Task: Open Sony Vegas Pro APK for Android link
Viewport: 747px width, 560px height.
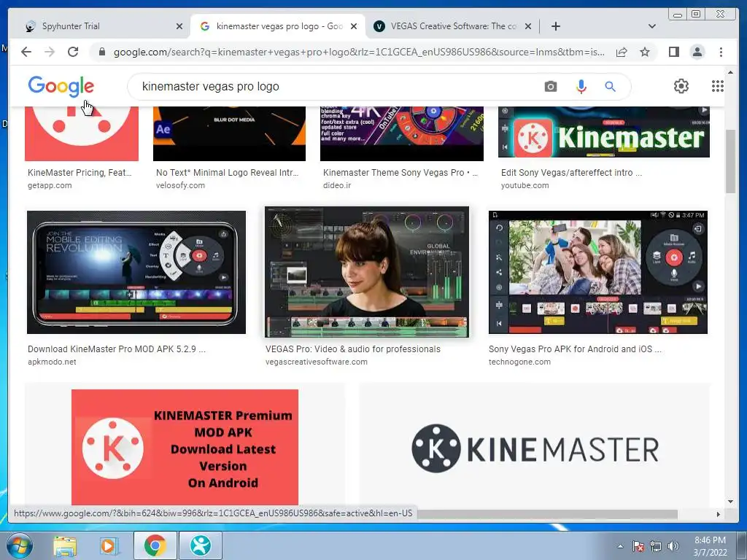Action: (575, 349)
